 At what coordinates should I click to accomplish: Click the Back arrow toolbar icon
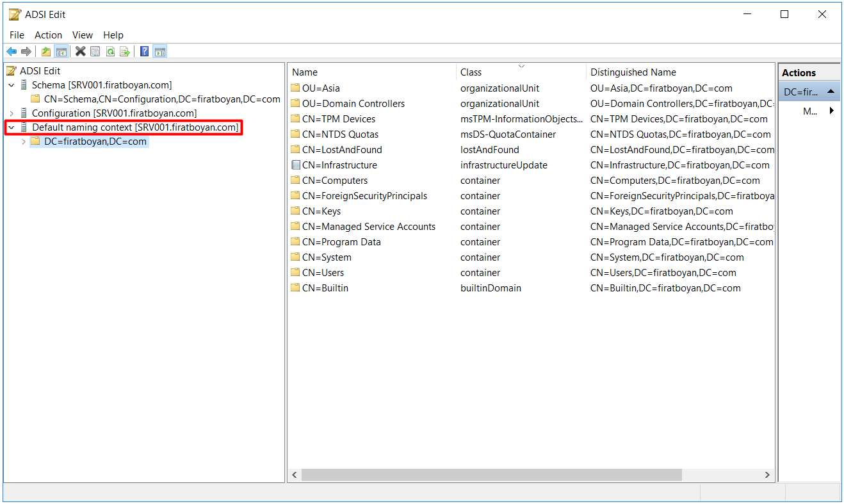pyautogui.click(x=12, y=52)
